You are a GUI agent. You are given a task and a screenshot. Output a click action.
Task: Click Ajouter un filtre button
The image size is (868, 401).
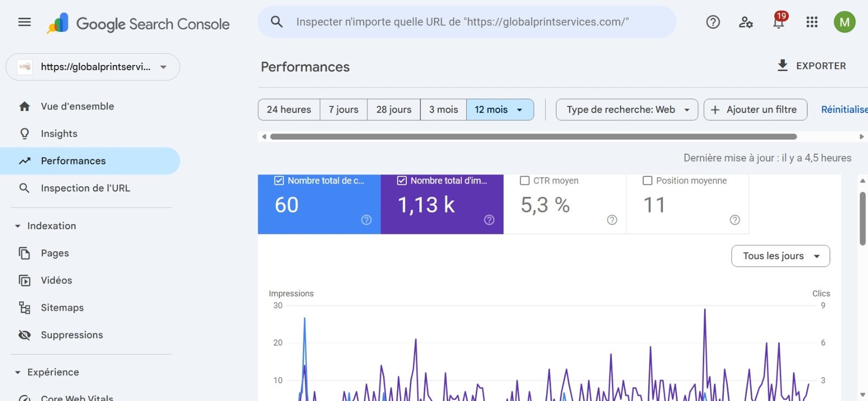click(755, 109)
